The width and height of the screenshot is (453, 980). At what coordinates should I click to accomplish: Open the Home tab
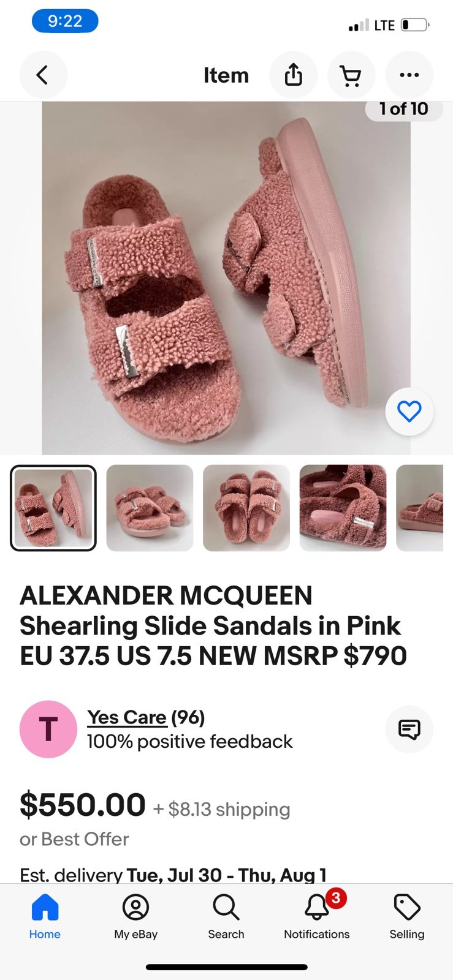coord(45,917)
